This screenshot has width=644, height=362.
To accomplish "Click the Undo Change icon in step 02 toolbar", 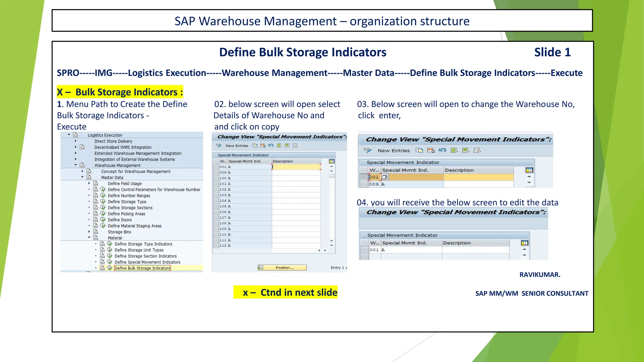I will point(271,145).
